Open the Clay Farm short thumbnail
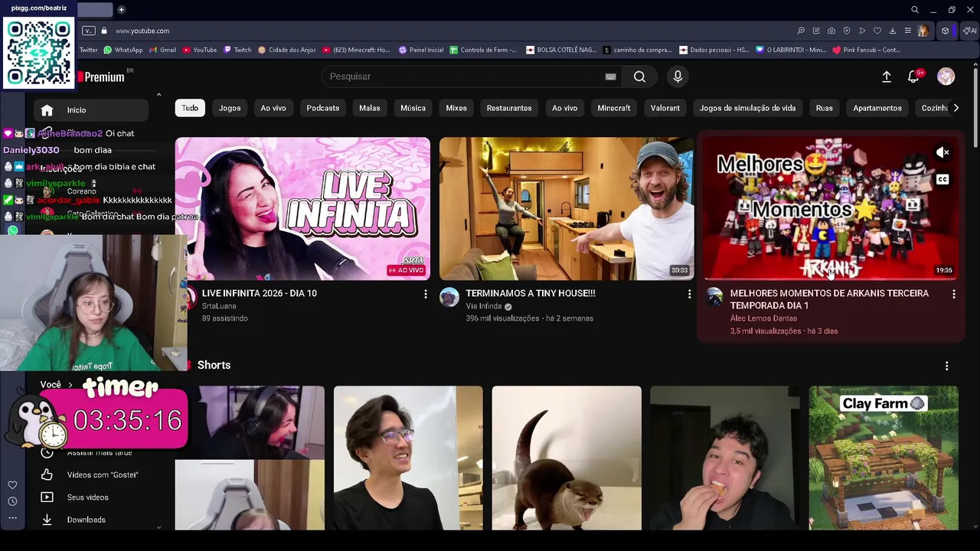This screenshot has height=551, width=980. (x=884, y=458)
